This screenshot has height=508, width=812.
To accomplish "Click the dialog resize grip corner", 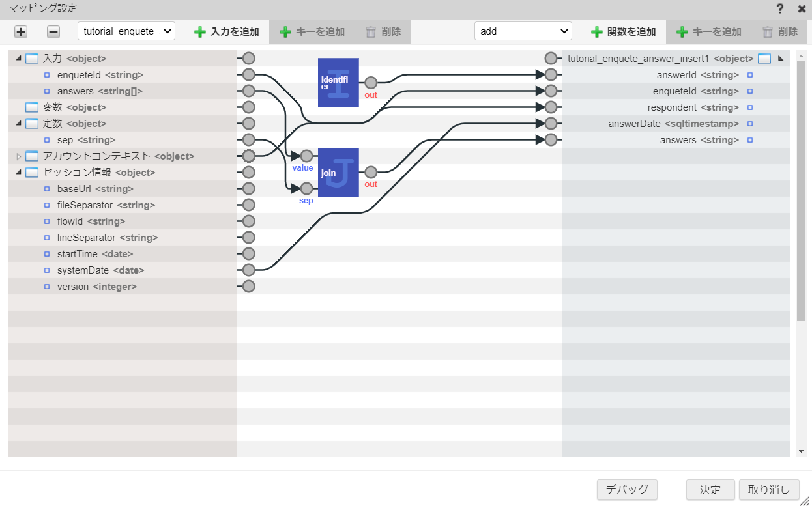I will (805, 501).
